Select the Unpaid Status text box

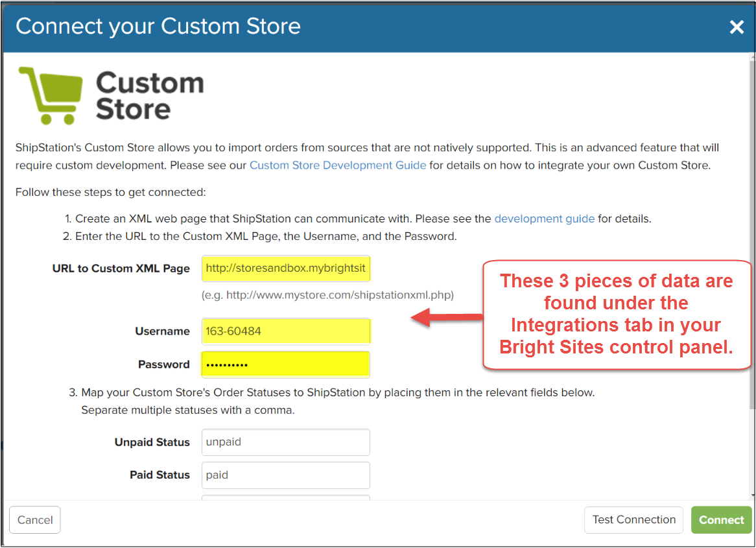point(285,442)
